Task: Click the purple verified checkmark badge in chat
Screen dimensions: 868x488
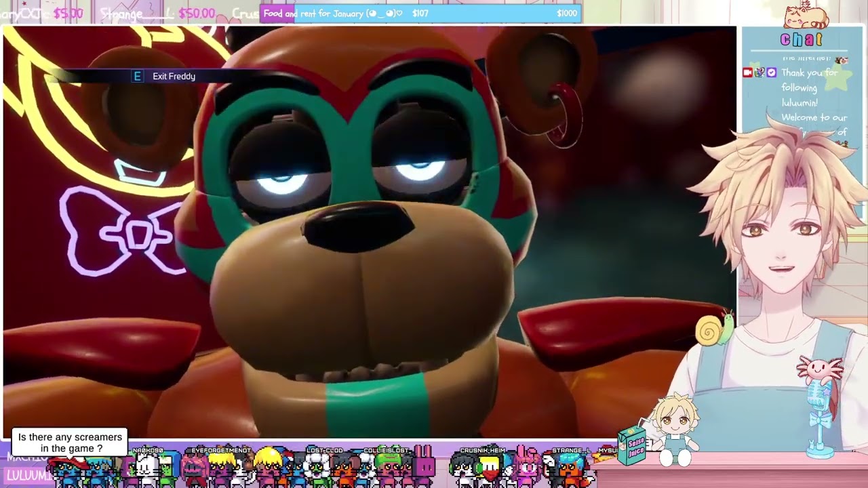Action: tap(771, 73)
